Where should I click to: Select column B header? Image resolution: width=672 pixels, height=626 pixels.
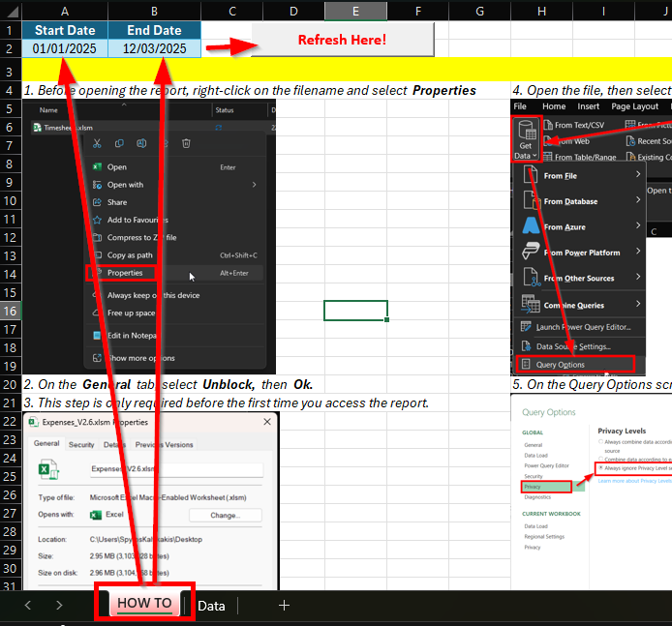click(x=154, y=12)
